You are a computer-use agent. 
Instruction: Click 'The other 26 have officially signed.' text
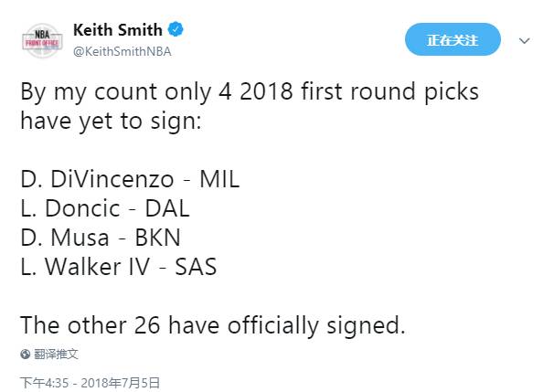213,325
